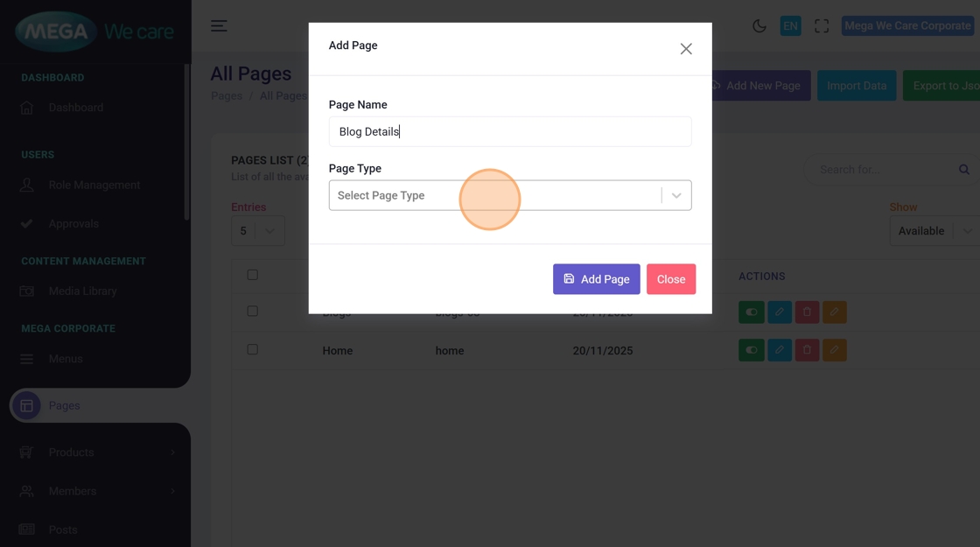Open Role Management in sidebar
The width and height of the screenshot is (980, 547).
click(94, 186)
